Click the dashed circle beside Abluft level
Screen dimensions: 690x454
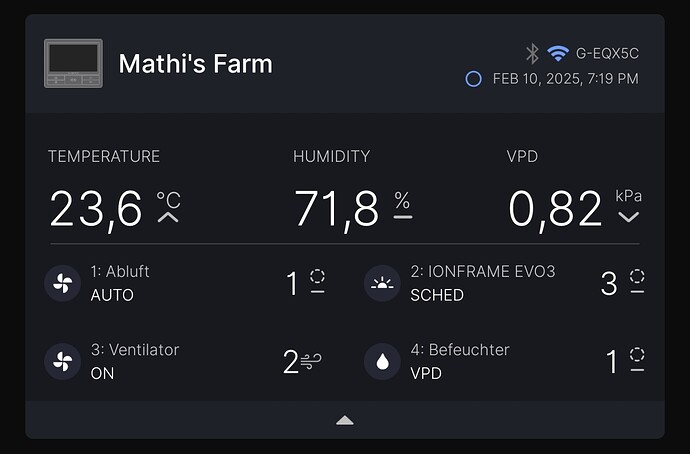click(317, 276)
